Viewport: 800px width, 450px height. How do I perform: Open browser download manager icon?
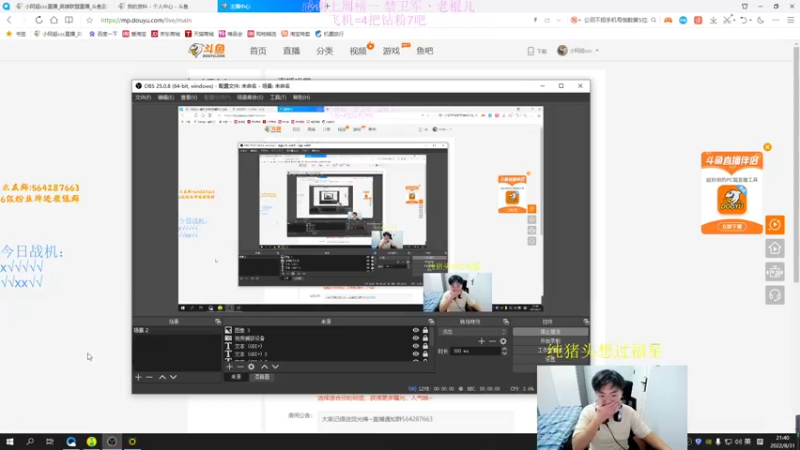point(713,20)
